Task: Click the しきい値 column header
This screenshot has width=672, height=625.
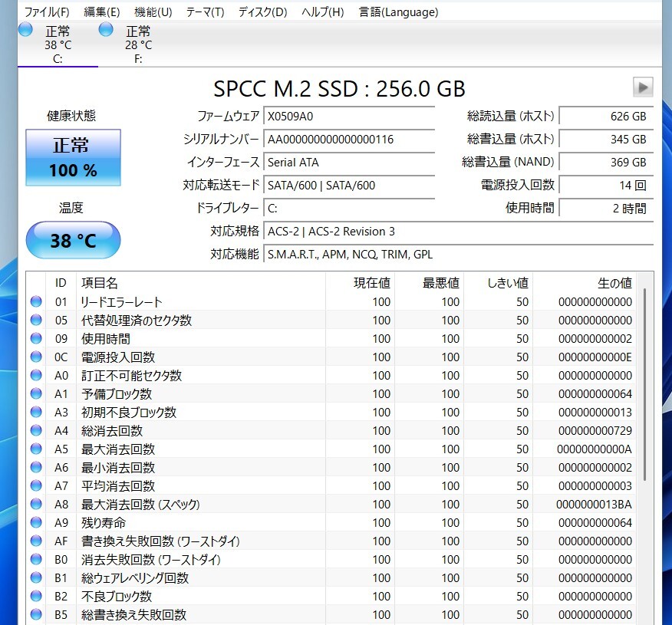Action: coord(499,283)
